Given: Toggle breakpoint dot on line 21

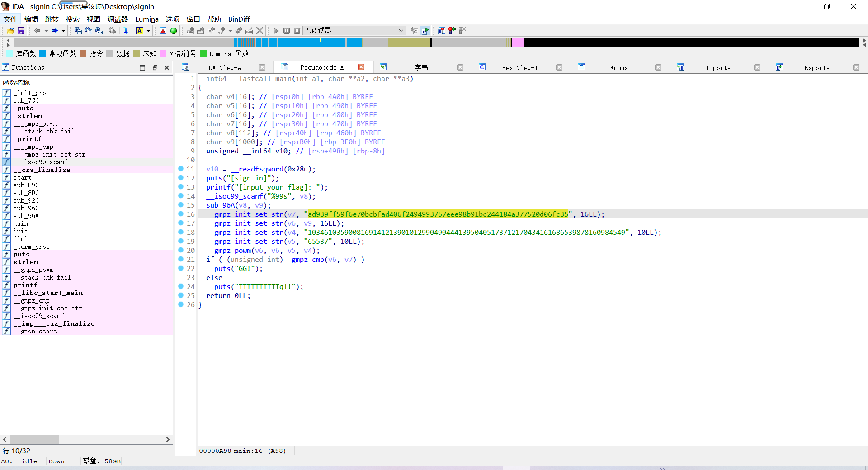Looking at the screenshot, I should click(181, 259).
